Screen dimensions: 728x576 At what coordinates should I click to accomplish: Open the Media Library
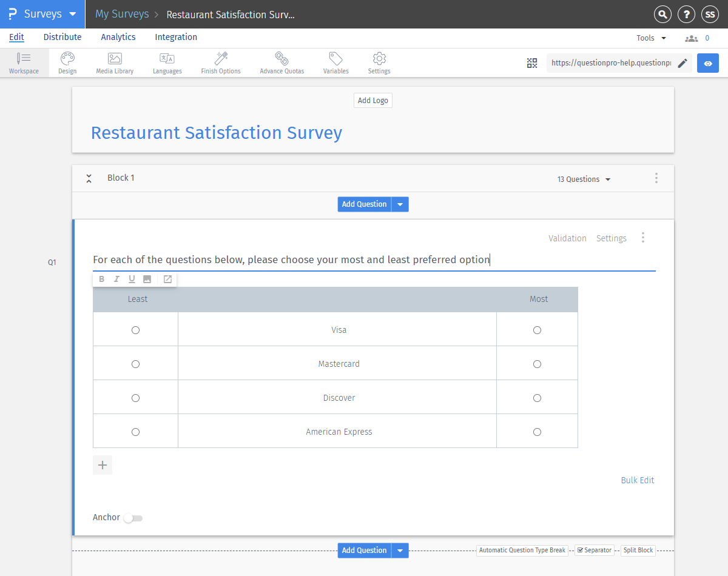point(114,62)
